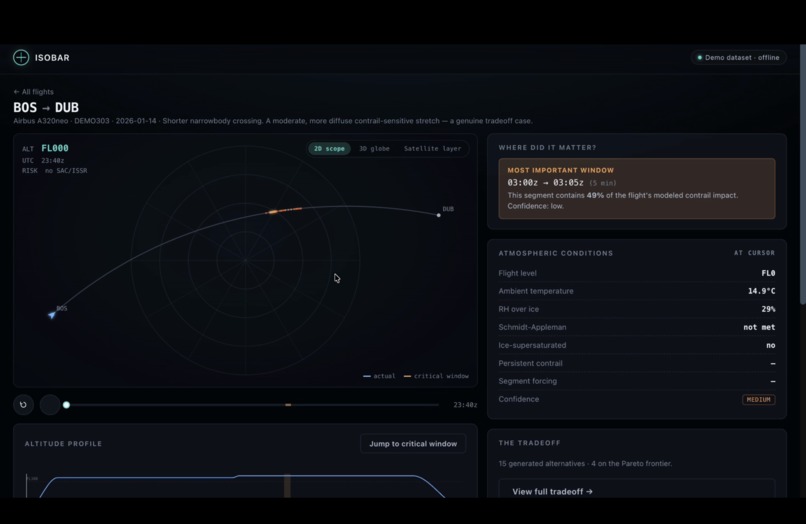The height and width of the screenshot is (524, 806).
Task: Click the restart playback icon
Action: [23, 405]
